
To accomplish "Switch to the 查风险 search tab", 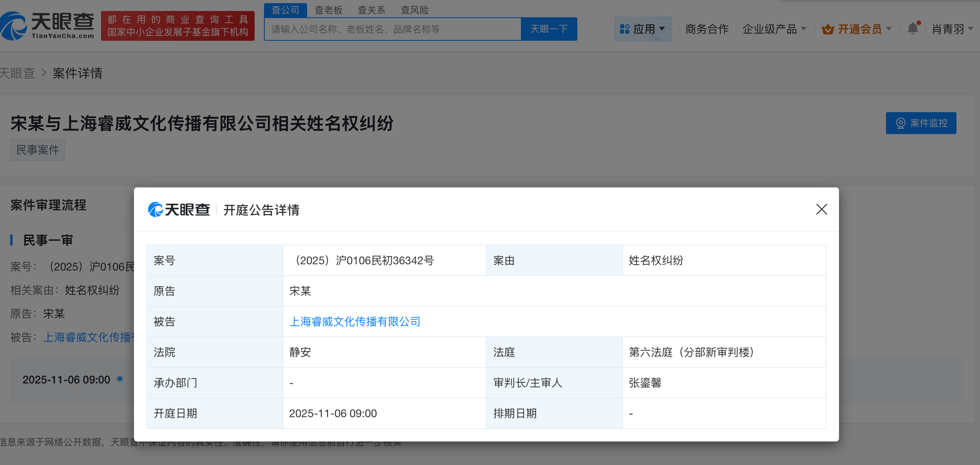I will point(414,10).
